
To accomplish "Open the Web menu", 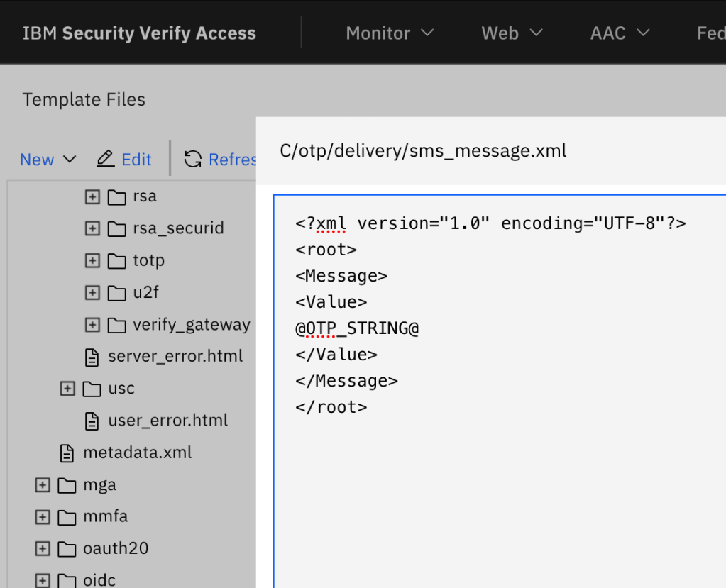I will (512, 33).
